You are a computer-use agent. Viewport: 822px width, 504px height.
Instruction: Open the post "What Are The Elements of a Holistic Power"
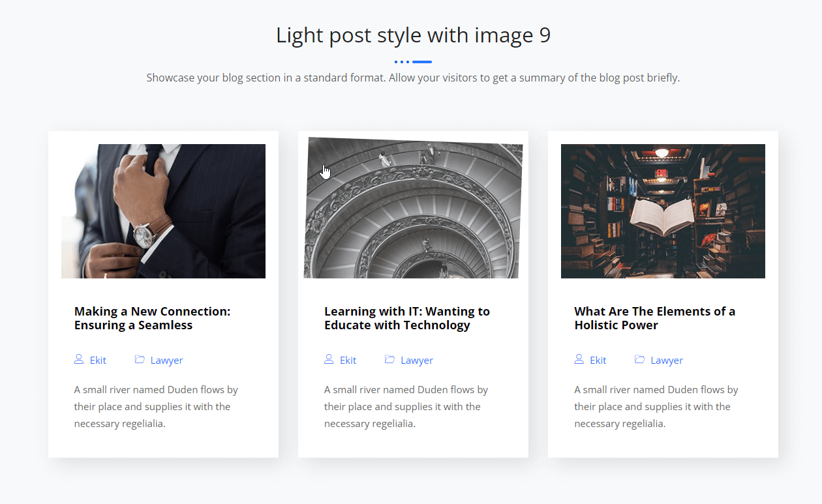(x=654, y=318)
